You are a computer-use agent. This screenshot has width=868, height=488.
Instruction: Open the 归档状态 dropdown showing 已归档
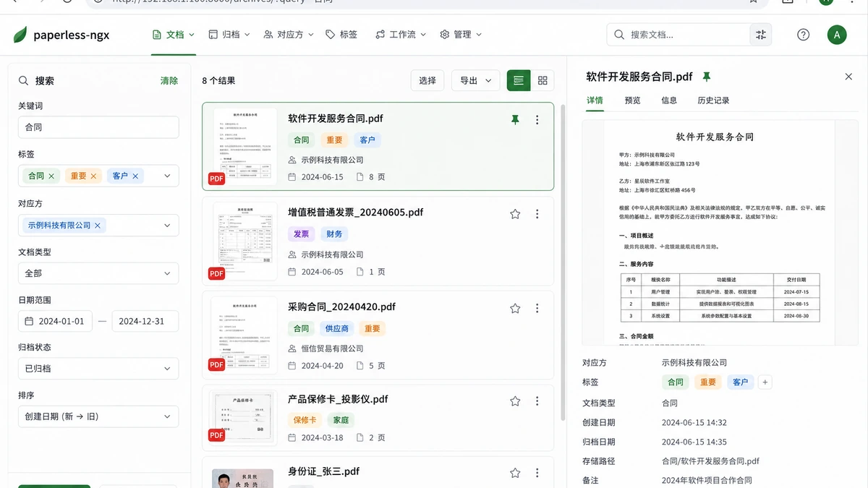98,368
